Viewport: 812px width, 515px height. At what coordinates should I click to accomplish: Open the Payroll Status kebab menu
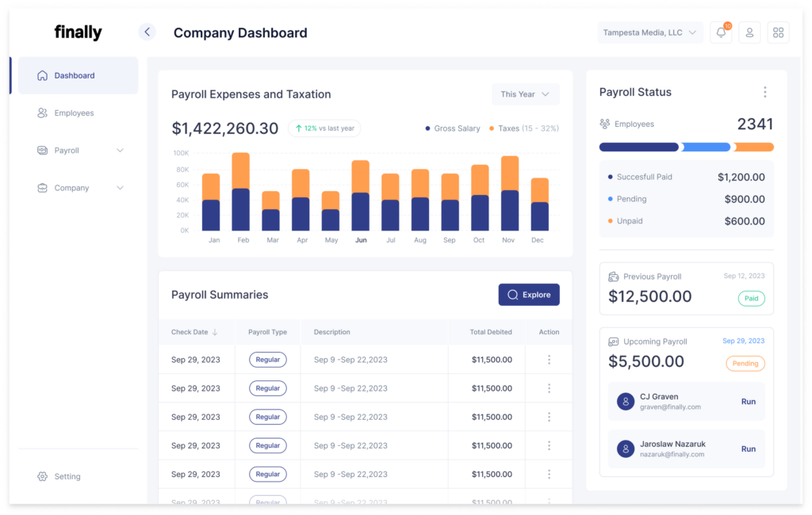pos(766,92)
